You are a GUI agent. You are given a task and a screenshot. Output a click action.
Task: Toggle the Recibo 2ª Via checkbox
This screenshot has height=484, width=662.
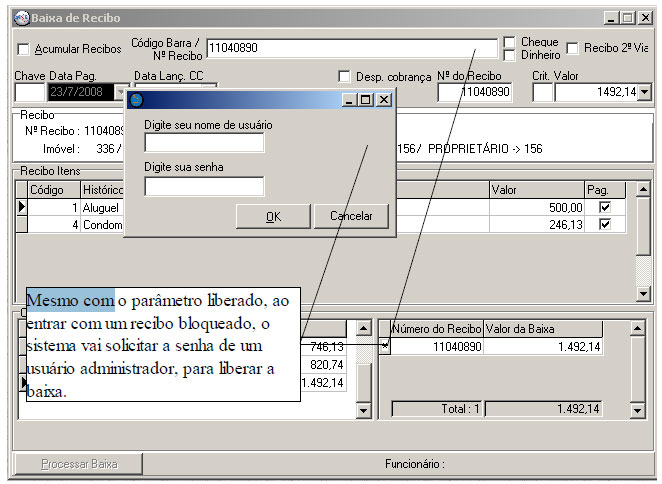click(x=573, y=47)
